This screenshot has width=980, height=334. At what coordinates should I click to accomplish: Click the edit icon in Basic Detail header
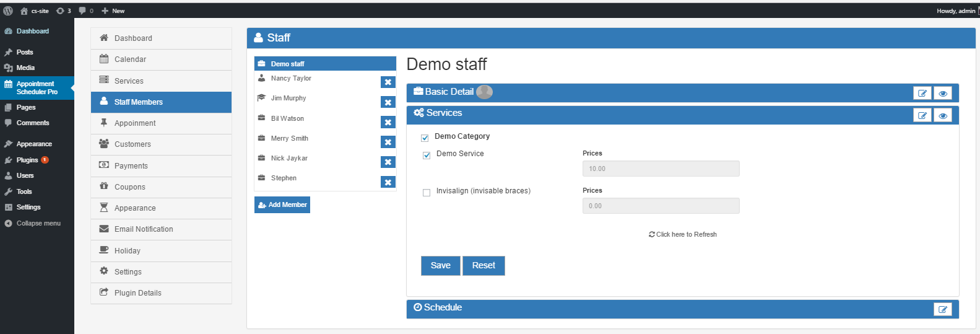click(922, 94)
